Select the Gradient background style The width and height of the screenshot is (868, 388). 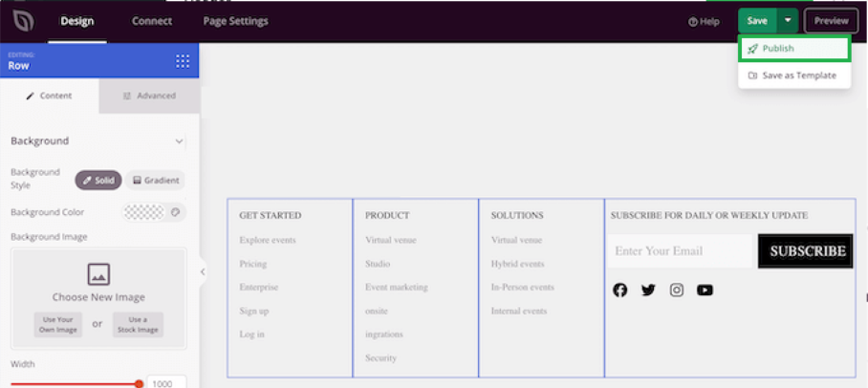[x=155, y=180]
